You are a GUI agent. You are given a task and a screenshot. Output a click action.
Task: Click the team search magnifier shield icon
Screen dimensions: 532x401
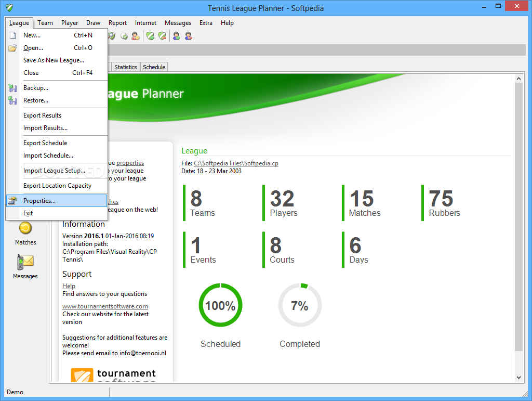coord(112,36)
